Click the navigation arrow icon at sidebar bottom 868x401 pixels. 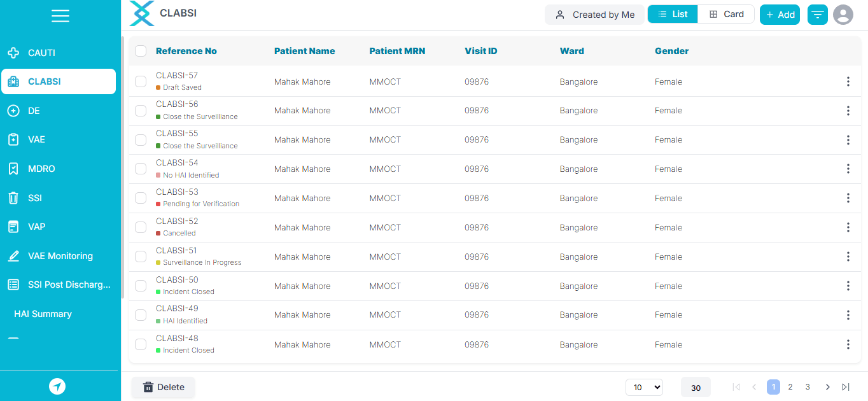(x=57, y=386)
